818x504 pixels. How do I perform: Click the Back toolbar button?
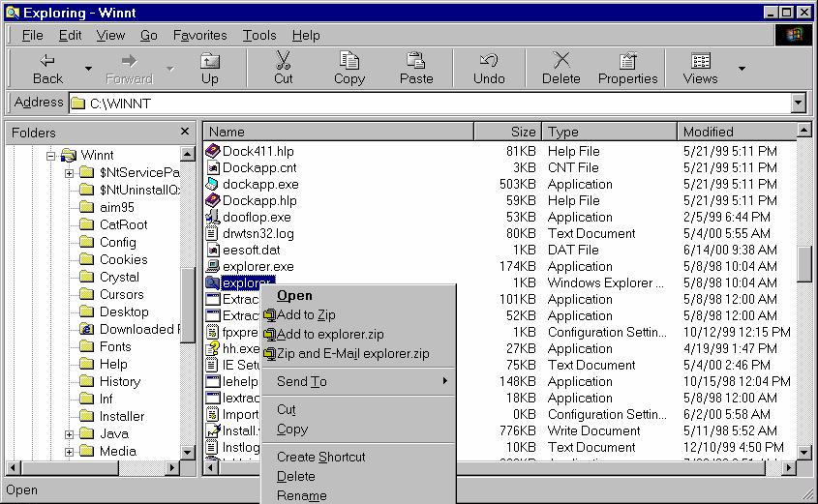(x=47, y=69)
